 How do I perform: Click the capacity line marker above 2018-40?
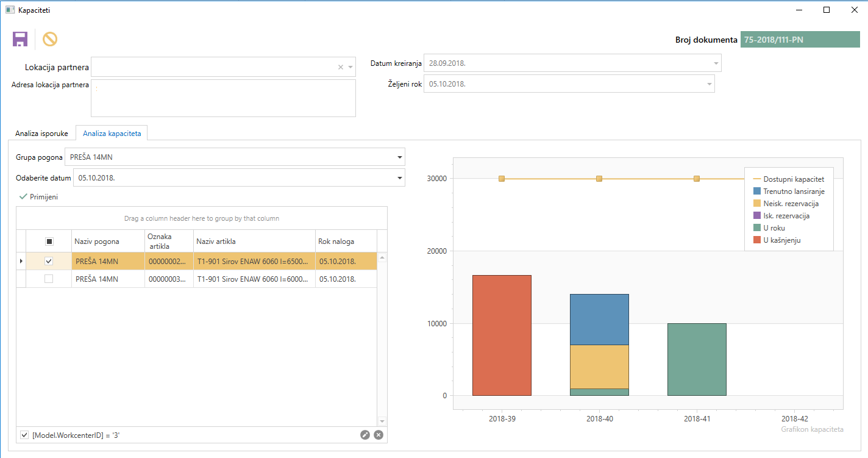click(x=599, y=179)
